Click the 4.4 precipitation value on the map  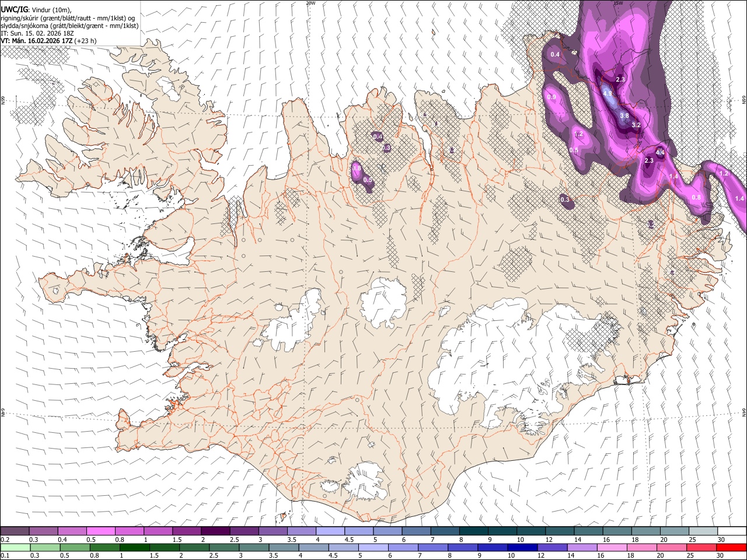(x=661, y=153)
